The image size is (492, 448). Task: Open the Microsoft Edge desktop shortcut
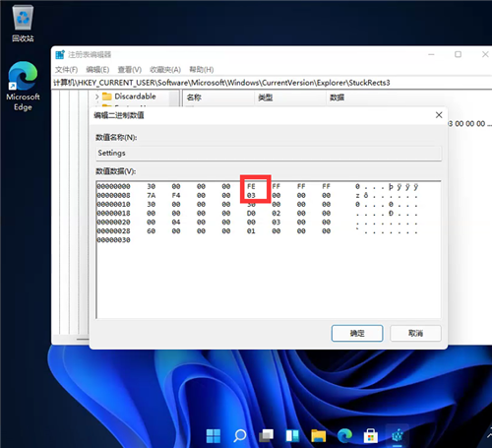(23, 86)
